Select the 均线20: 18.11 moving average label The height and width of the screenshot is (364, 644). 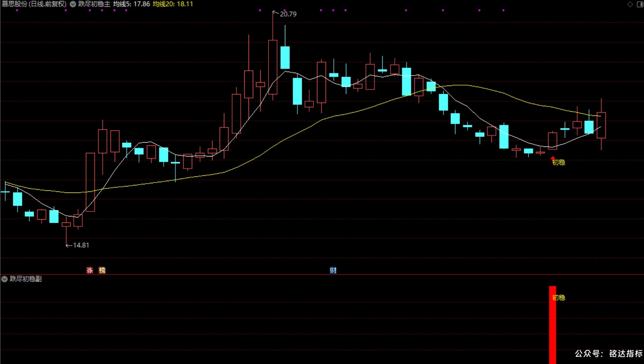click(x=173, y=4)
